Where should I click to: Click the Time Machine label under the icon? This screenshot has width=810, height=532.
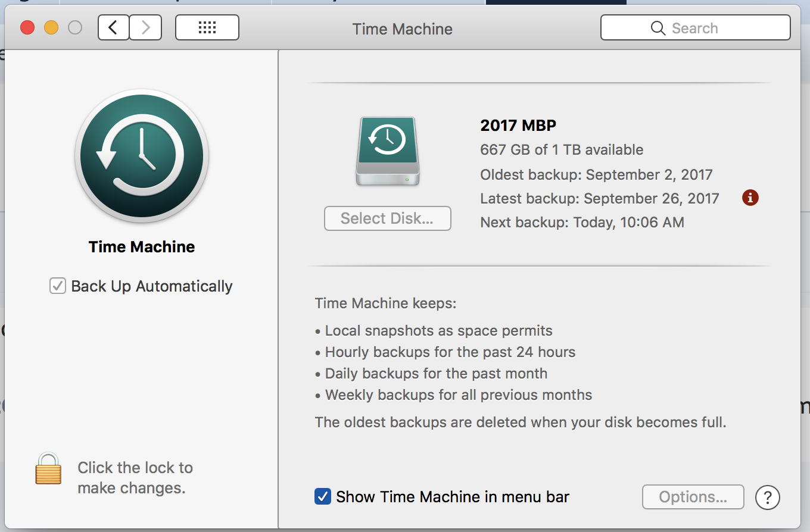click(x=142, y=247)
